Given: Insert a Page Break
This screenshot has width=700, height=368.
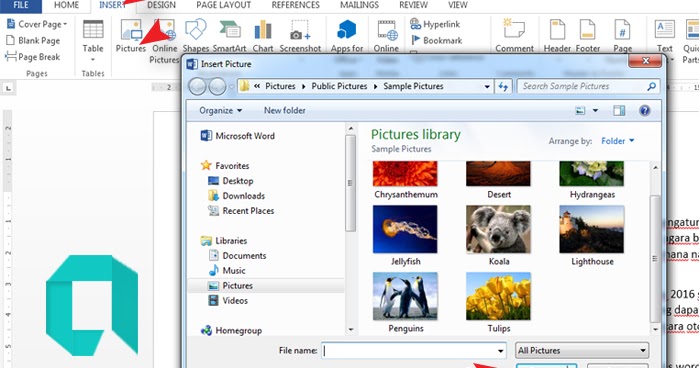Looking at the screenshot, I should 33,57.
